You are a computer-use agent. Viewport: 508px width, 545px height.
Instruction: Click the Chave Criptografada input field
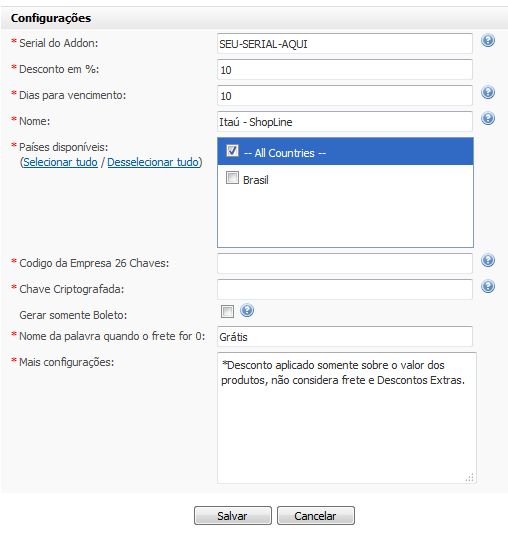[x=345, y=290]
